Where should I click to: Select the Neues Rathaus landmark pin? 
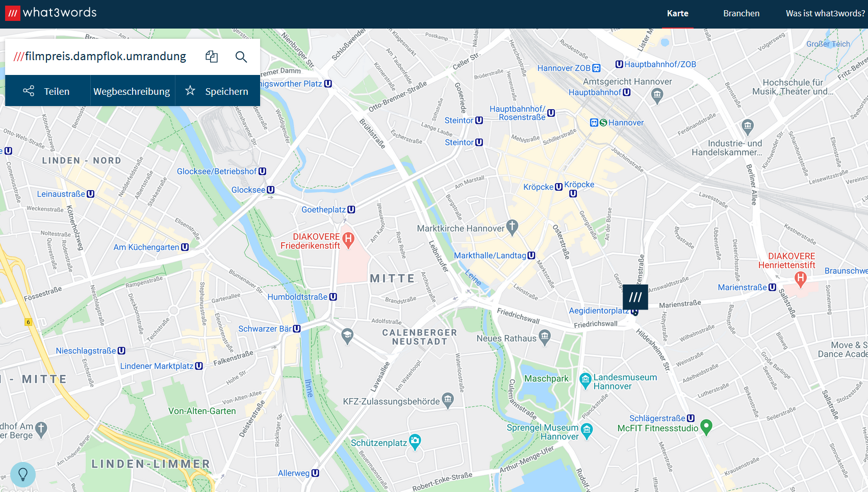(x=545, y=337)
